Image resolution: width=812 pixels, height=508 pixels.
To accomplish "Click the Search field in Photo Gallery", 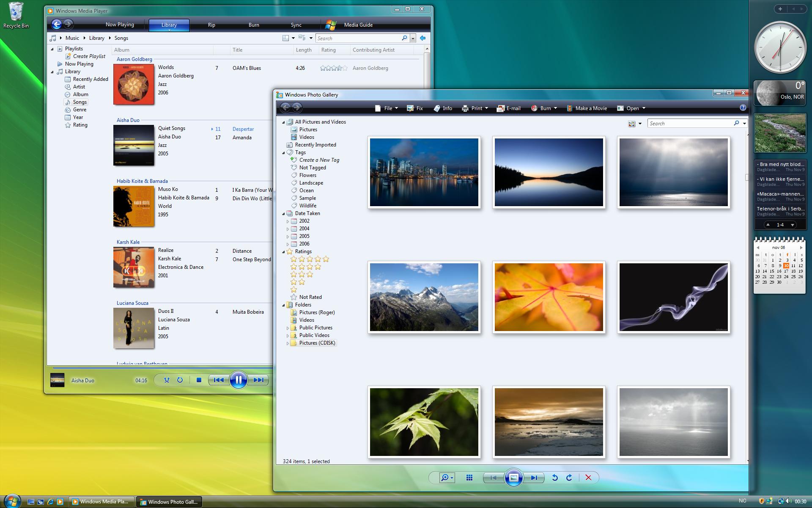I will click(691, 124).
